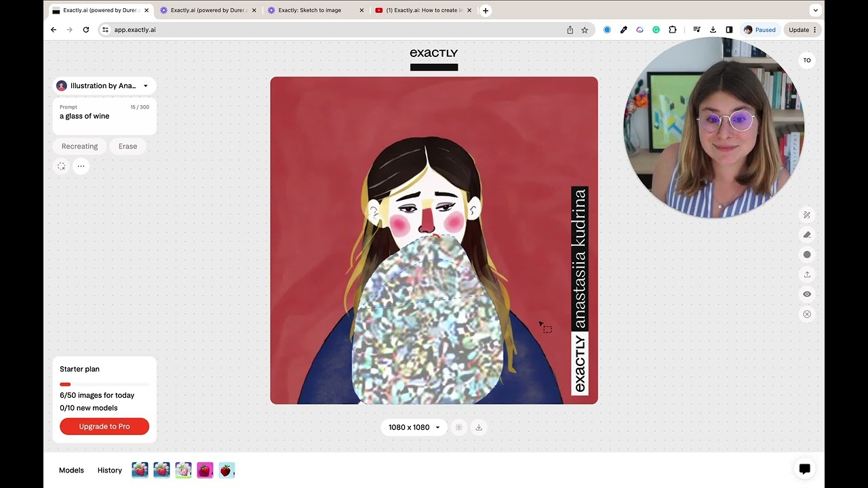The width and height of the screenshot is (868, 488).
Task: Expand the browser tab search chevron
Action: click(x=815, y=10)
